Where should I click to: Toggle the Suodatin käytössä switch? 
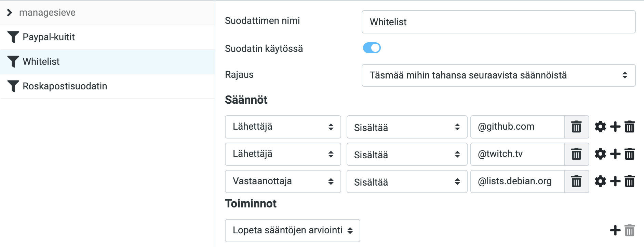point(372,48)
